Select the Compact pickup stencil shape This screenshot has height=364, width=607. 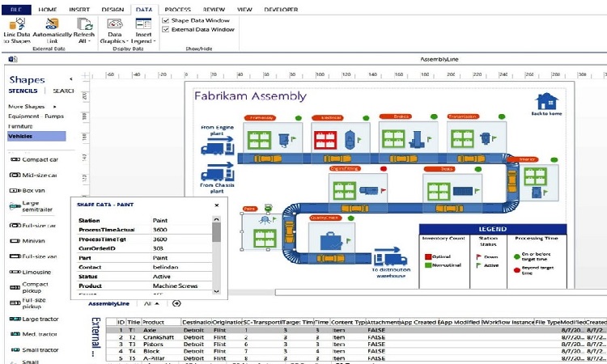[x=29, y=287]
